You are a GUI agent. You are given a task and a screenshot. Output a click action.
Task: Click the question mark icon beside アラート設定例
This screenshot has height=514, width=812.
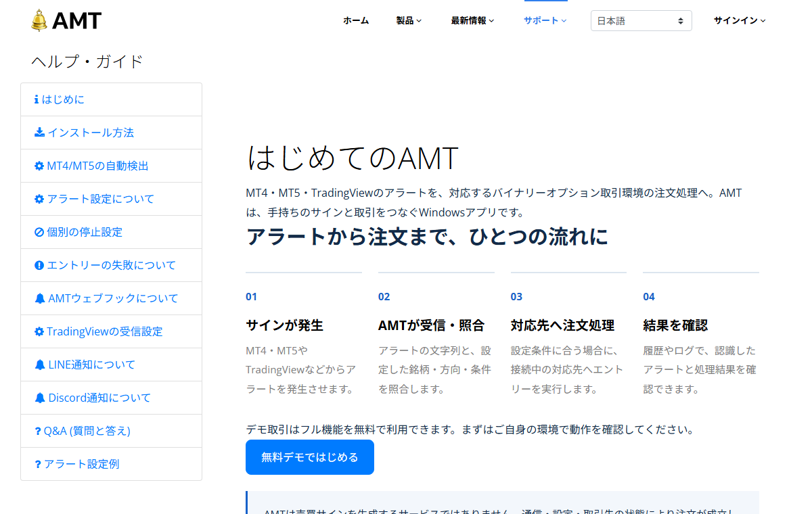(x=38, y=464)
